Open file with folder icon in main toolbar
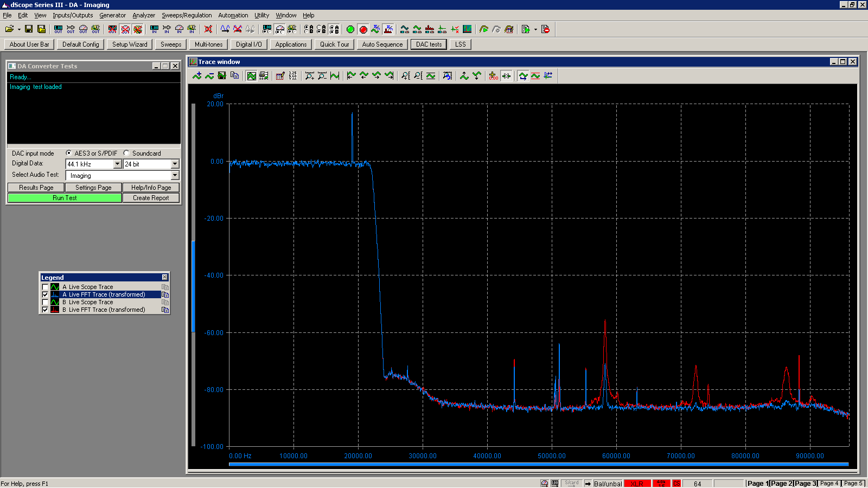 (9, 29)
